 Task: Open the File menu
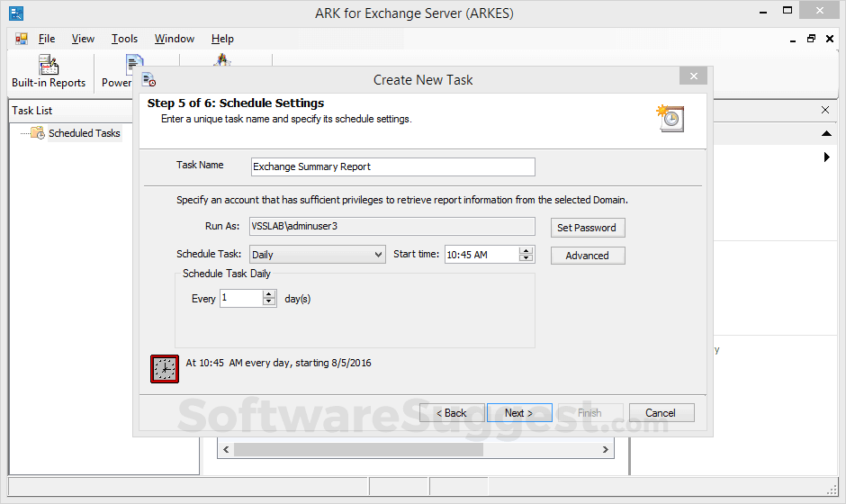[x=47, y=39]
